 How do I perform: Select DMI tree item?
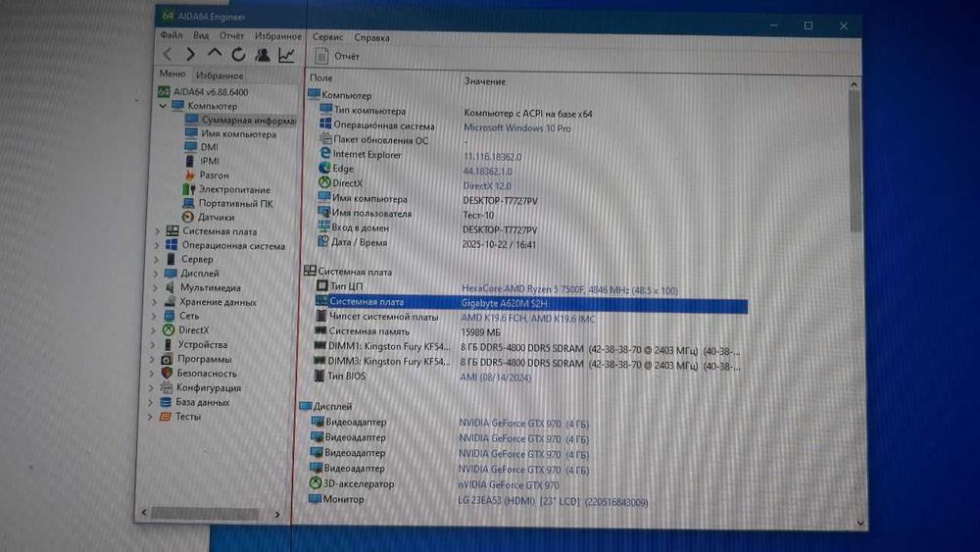(210, 147)
